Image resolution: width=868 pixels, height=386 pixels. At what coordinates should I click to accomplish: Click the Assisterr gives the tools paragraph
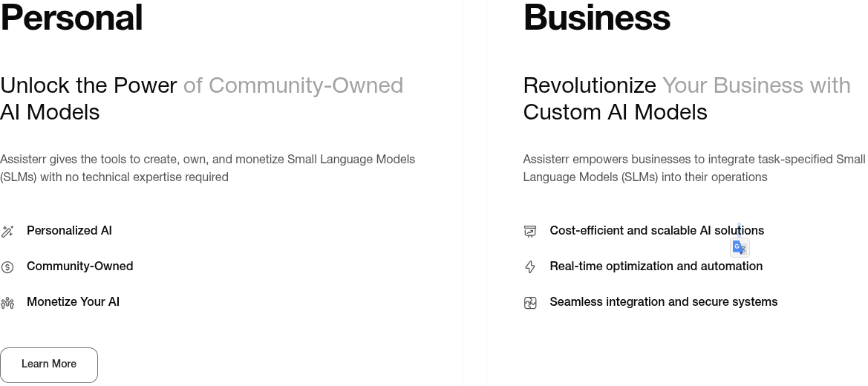(x=207, y=169)
